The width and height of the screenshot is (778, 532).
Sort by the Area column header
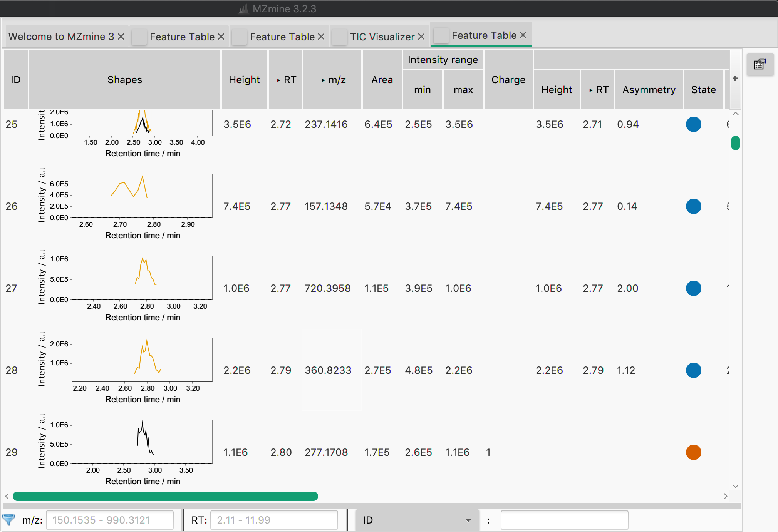pyautogui.click(x=382, y=80)
